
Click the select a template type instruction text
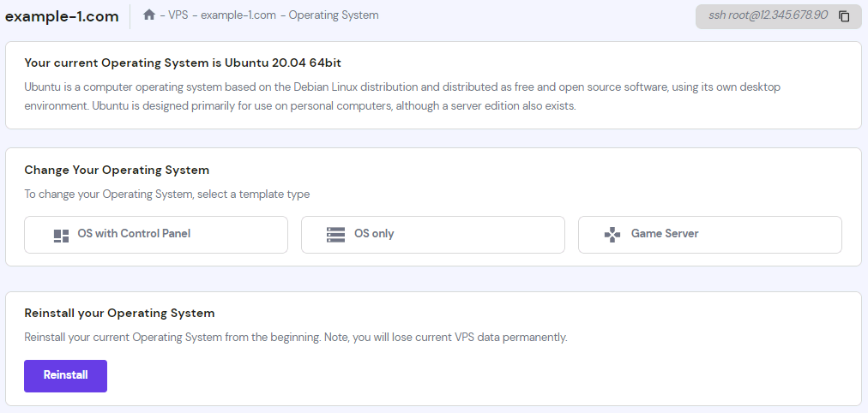tap(167, 194)
